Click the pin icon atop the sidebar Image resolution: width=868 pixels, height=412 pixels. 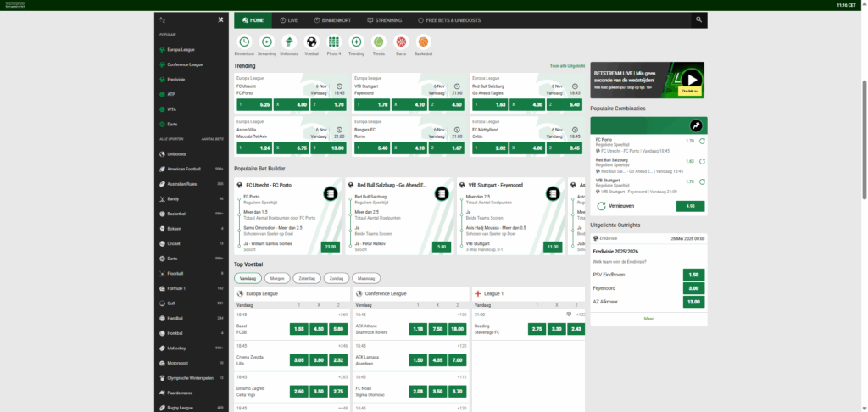[x=220, y=20]
